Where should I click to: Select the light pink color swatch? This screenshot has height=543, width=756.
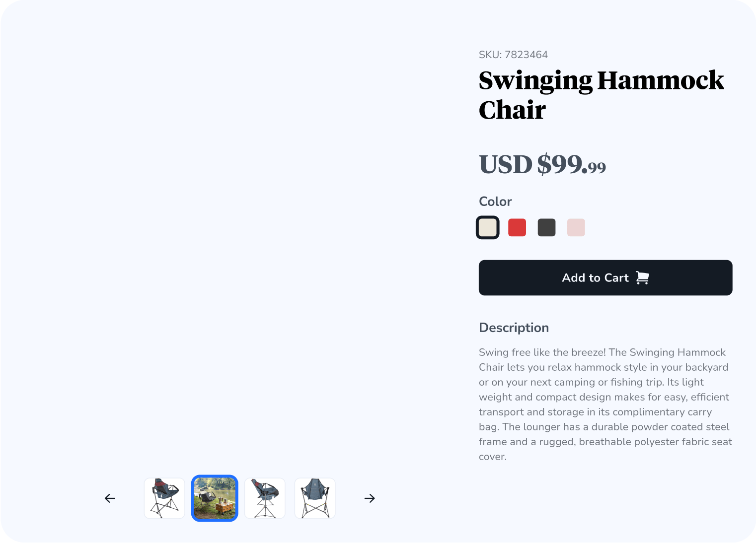[x=576, y=228]
